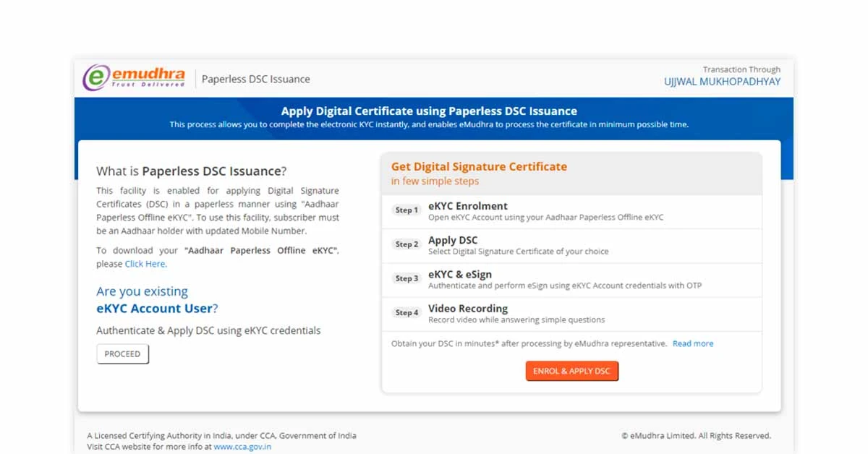This screenshot has height=454, width=868.
Task: Select the Step 3 badge
Action: click(407, 279)
